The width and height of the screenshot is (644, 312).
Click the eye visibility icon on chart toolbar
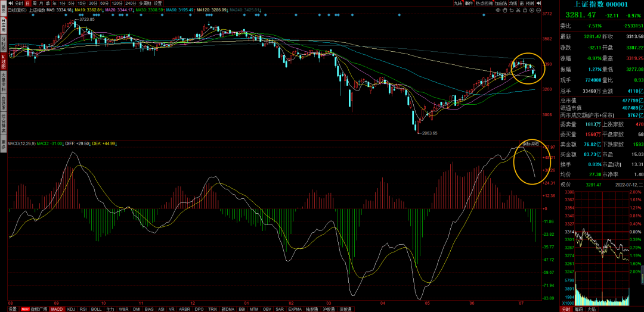coord(498,10)
